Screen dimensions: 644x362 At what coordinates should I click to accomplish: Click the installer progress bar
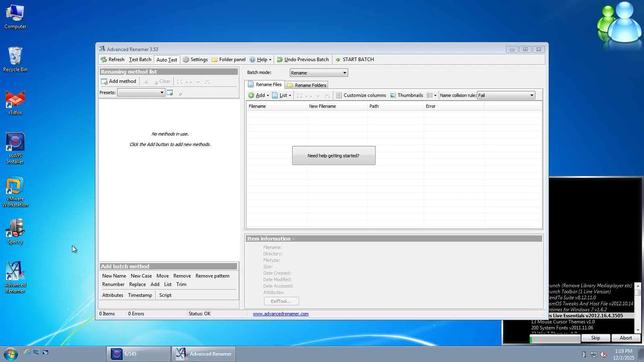(555, 339)
